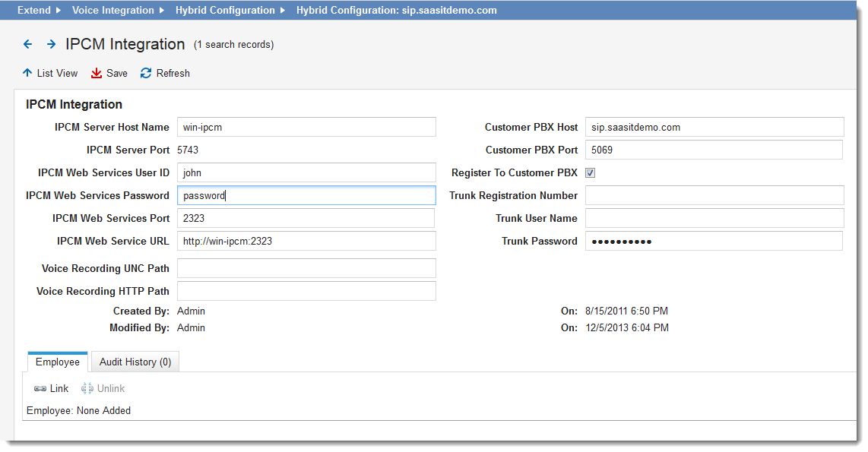Click the back arrow navigation icon
This screenshot has width=868, height=452.
click(27, 45)
